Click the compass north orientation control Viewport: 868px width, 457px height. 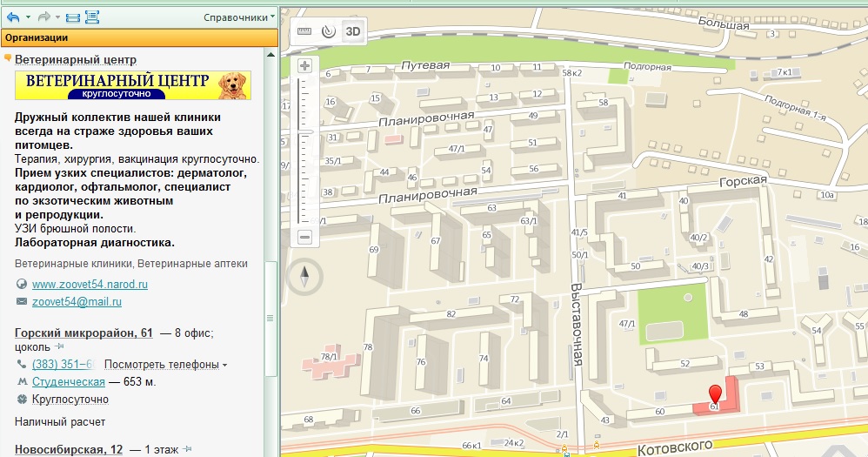pyautogui.click(x=304, y=277)
